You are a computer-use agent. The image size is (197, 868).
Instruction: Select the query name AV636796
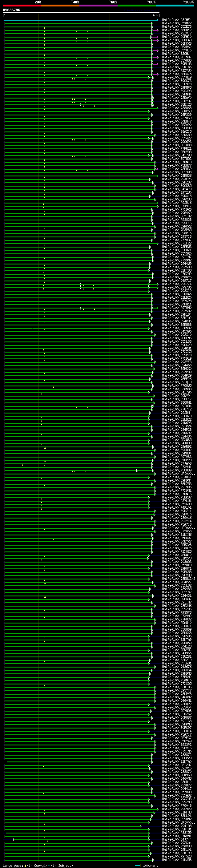click(11, 10)
